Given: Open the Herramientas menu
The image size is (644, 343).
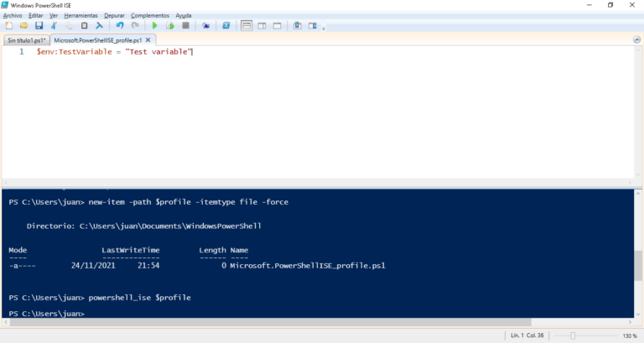Looking at the screenshot, I should [x=80, y=16].
